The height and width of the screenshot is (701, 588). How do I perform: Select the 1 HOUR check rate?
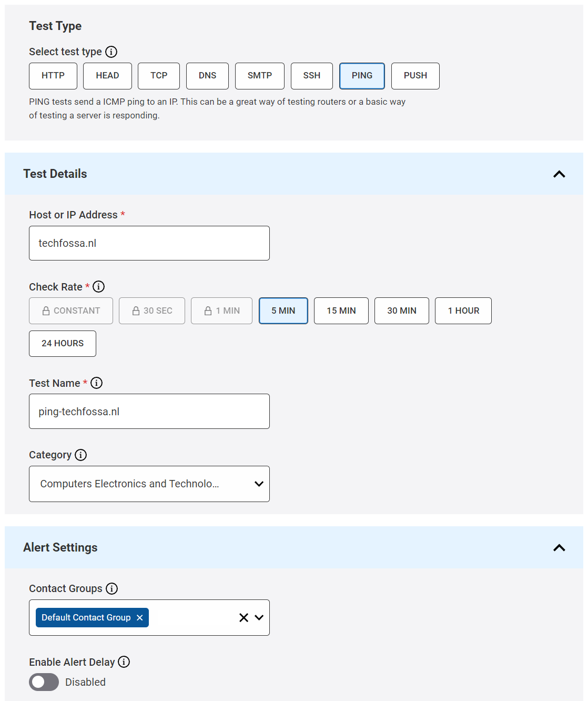(x=463, y=311)
